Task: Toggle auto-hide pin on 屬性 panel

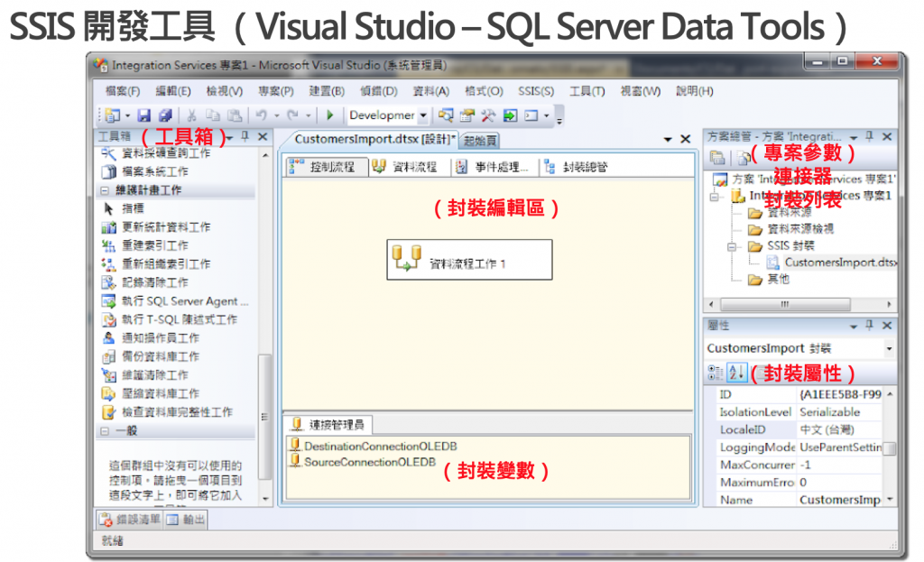Action: coord(870,325)
